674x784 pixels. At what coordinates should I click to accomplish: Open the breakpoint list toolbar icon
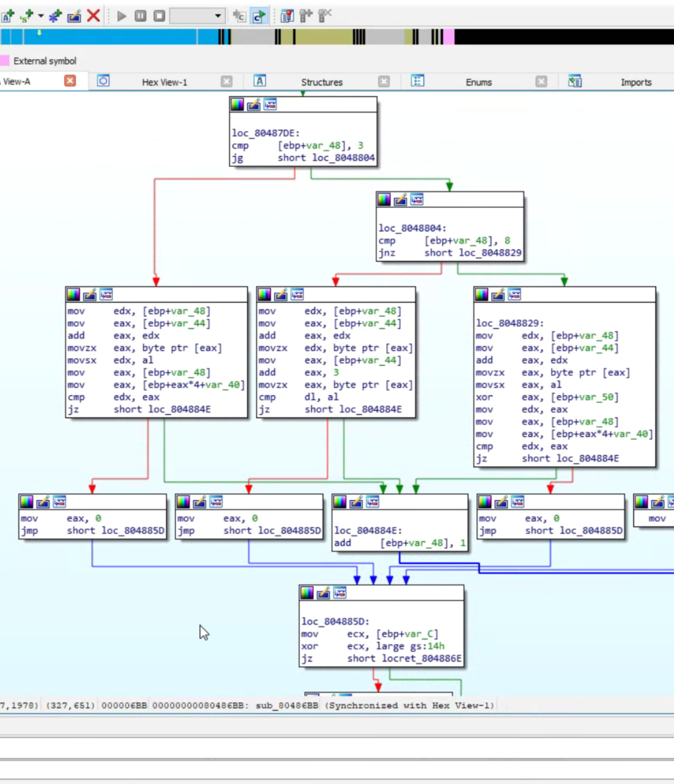tap(287, 16)
